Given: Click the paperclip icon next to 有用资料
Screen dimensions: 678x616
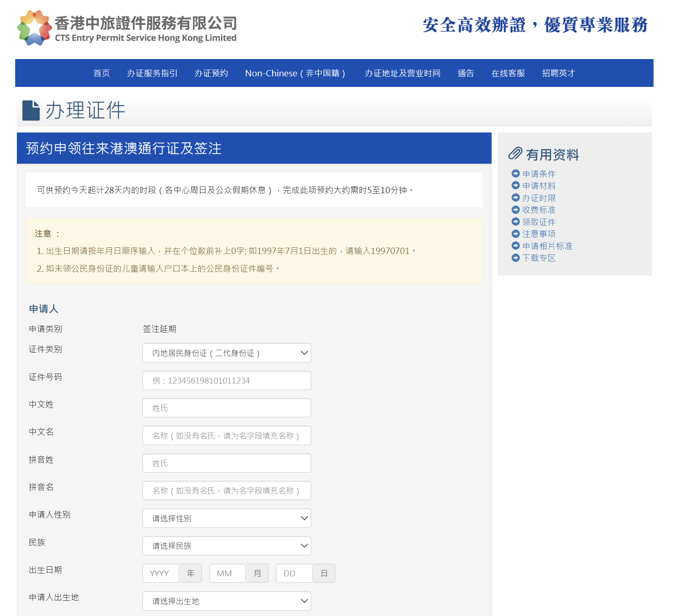Looking at the screenshot, I should [515, 154].
